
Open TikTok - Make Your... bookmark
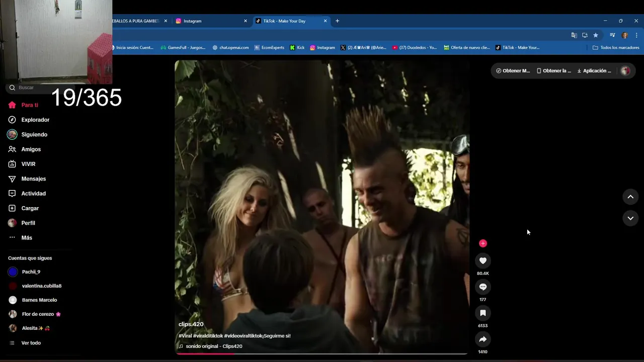(x=518, y=48)
